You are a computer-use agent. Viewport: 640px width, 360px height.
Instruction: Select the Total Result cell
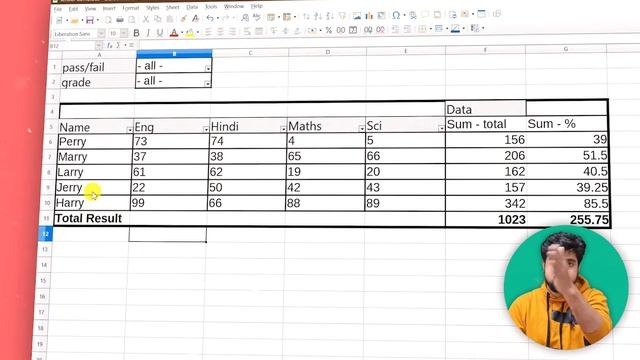[x=91, y=218]
